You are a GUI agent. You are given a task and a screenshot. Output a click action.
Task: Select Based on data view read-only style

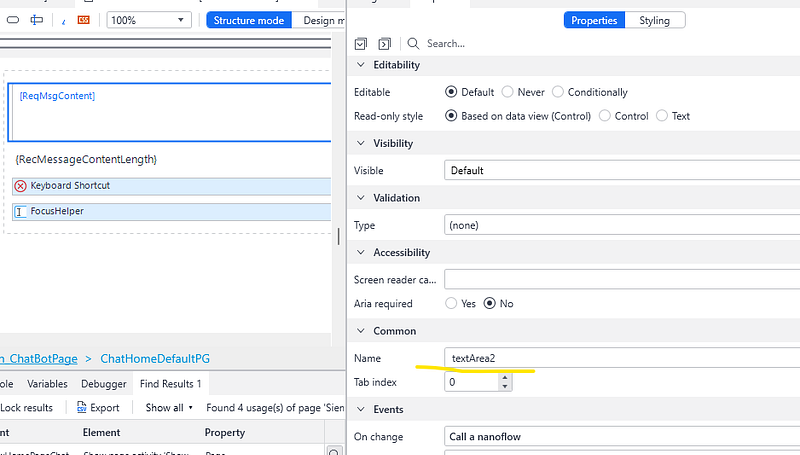coord(451,116)
